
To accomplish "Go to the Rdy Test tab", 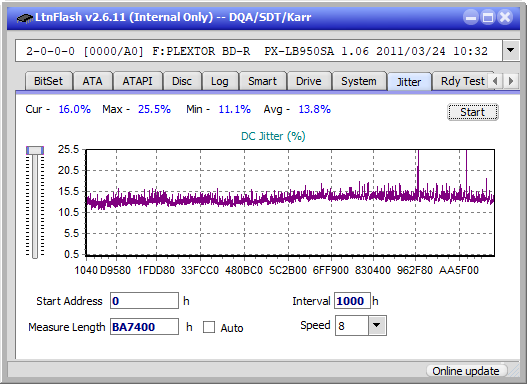I will tap(462, 81).
